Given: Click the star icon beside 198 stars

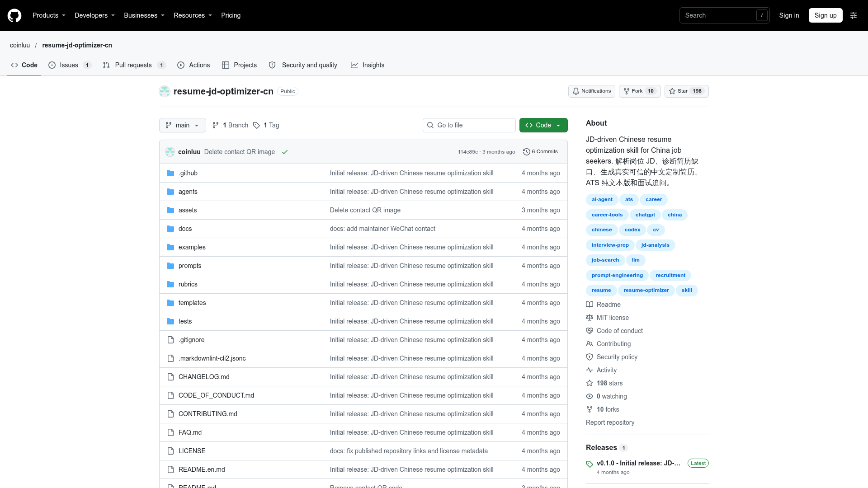Looking at the screenshot, I should pos(590,383).
